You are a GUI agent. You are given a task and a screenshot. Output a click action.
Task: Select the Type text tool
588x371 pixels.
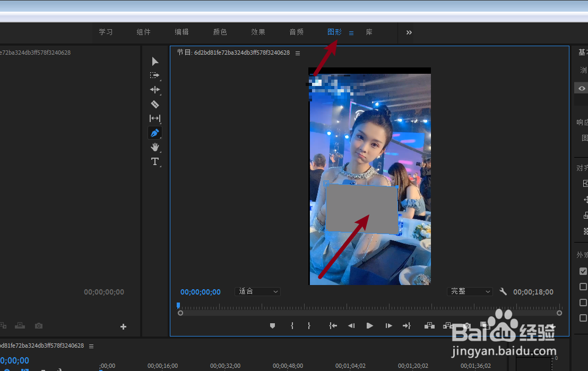click(155, 161)
